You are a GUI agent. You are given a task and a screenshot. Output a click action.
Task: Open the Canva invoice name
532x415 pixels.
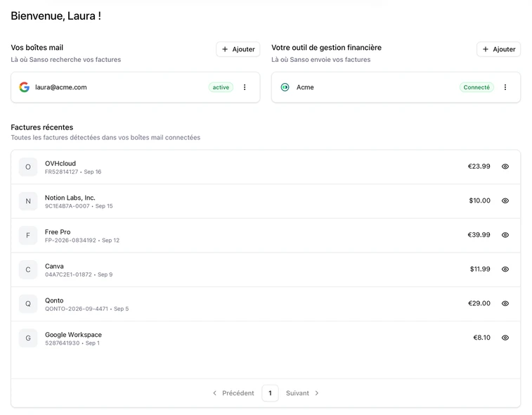coord(54,267)
